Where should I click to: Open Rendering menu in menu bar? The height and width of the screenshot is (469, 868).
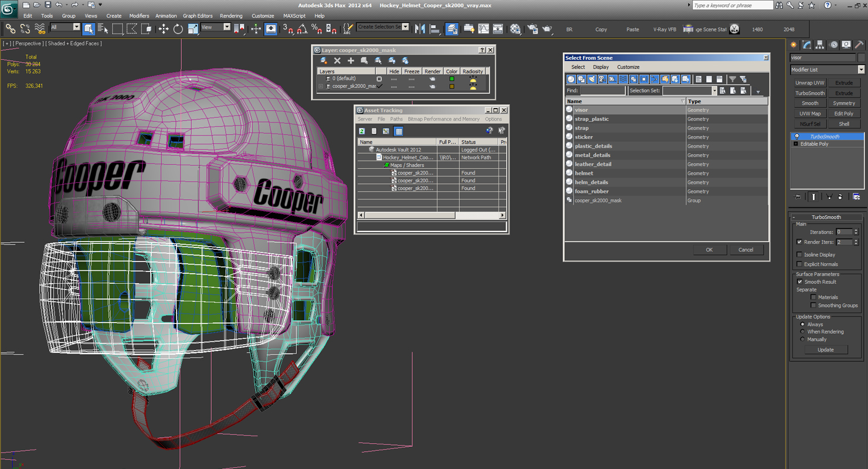[231, 16]
